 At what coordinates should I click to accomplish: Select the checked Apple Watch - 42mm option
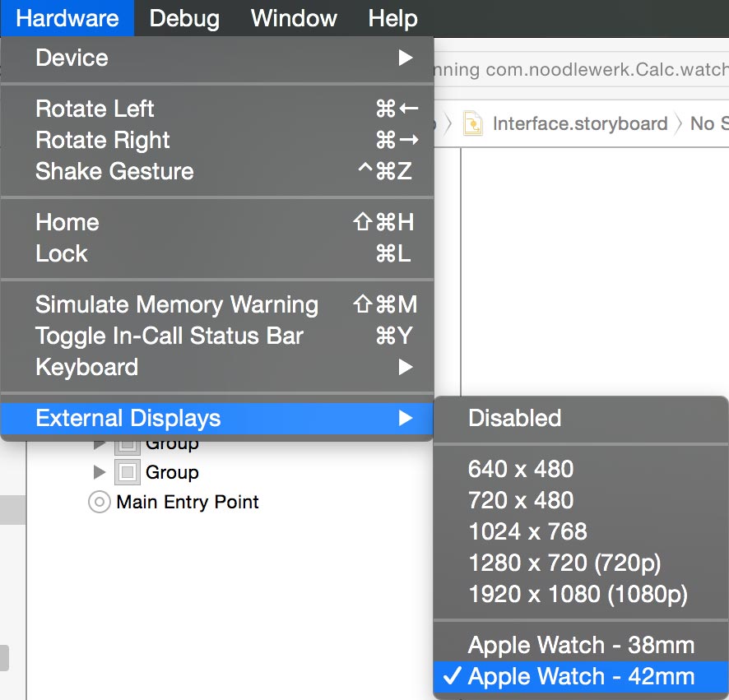pyautogui.click(x=580, y=676)
